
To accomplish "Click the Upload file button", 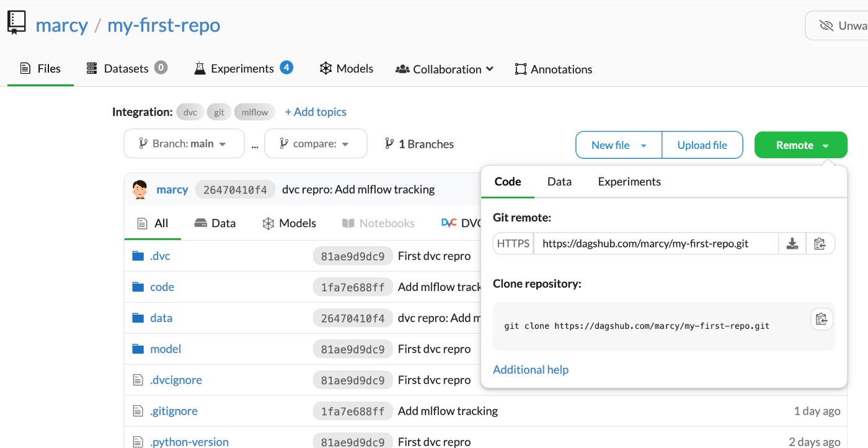I will click(702, 145).
